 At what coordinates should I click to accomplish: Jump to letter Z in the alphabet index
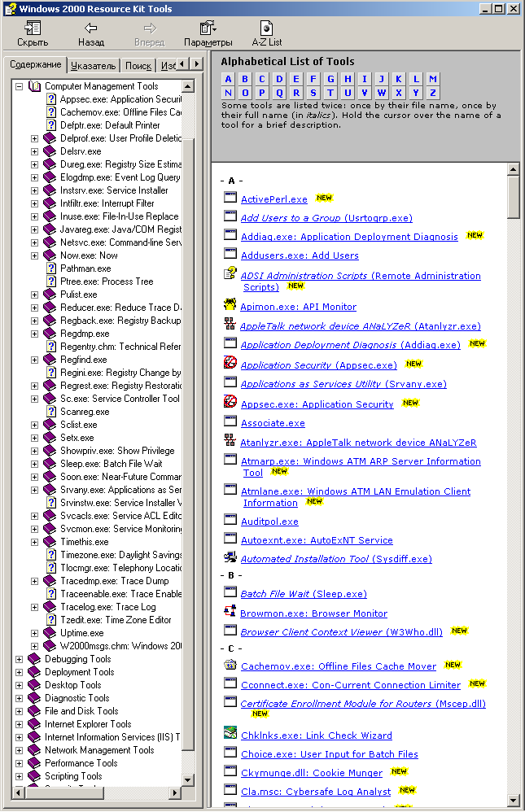click(433, 93)
